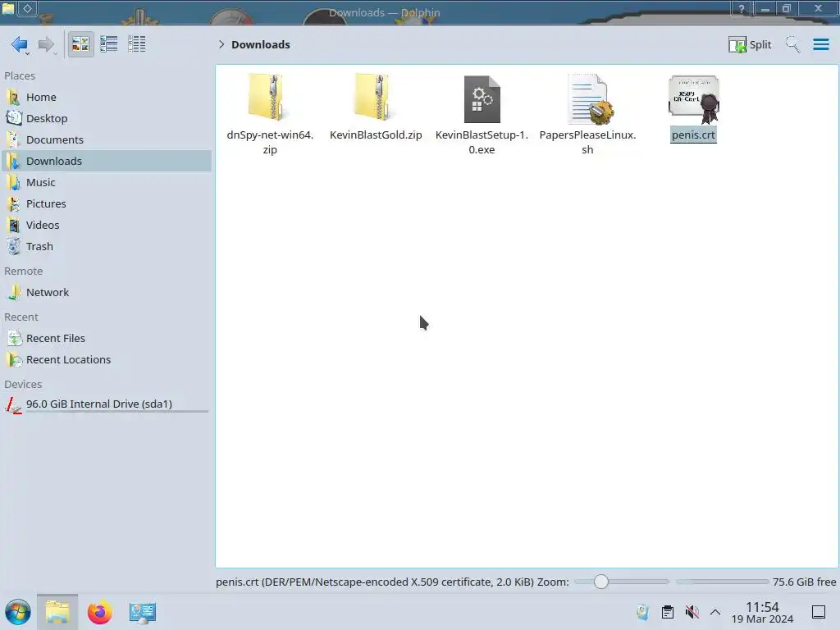Select KevinBlastSetup-1.0.exe executable icon
840x630 pixels.
482,99
